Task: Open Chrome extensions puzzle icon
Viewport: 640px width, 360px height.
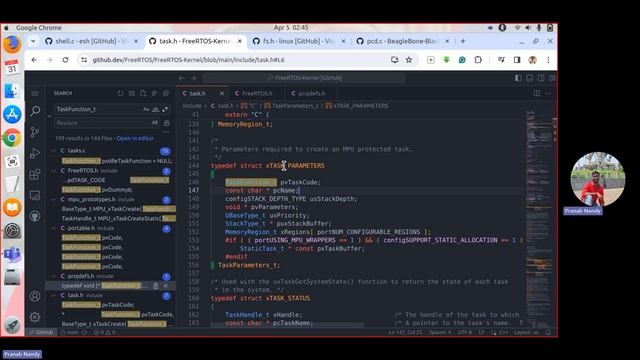Action: pos(478,60)
